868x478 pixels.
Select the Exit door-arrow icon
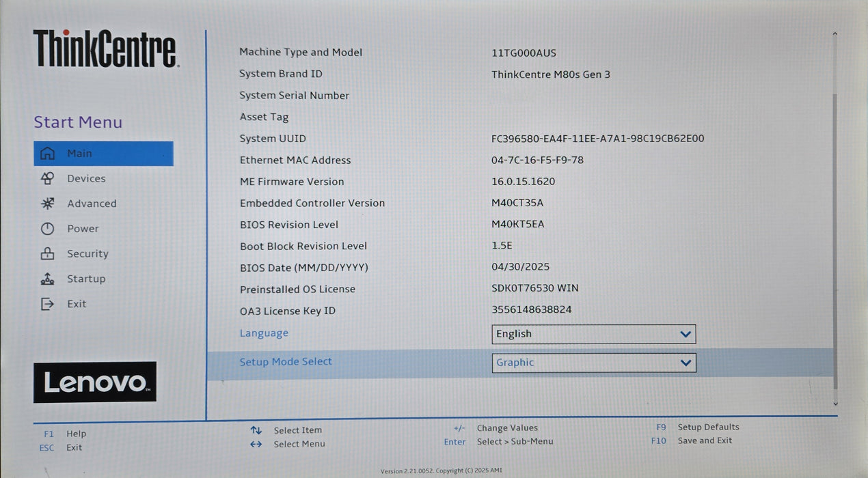click(x=47, y=304)
